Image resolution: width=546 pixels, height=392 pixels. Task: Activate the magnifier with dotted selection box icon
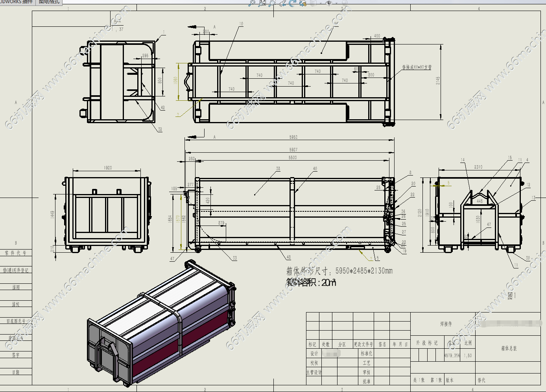pyautogui.click(x=272, y=3)
